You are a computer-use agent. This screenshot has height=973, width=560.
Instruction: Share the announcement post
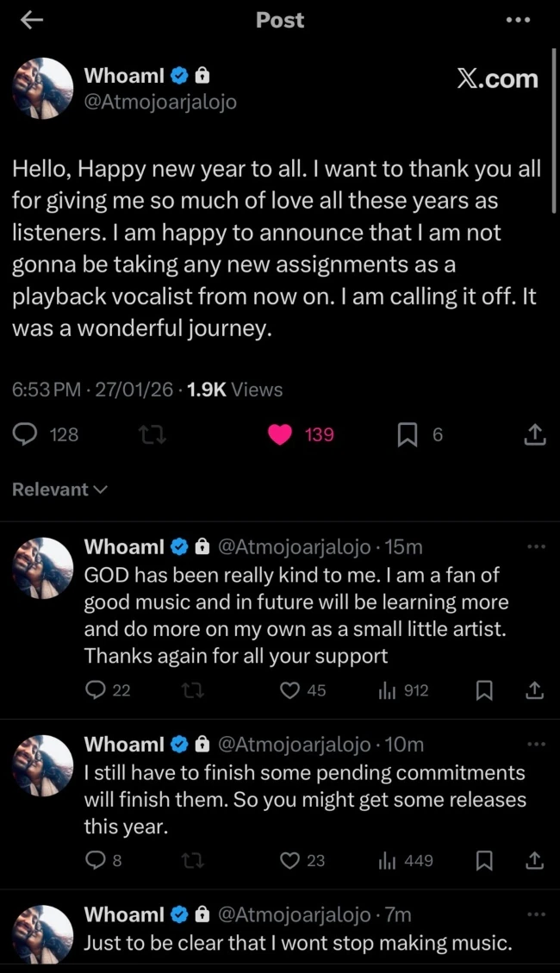pos(535,434)
